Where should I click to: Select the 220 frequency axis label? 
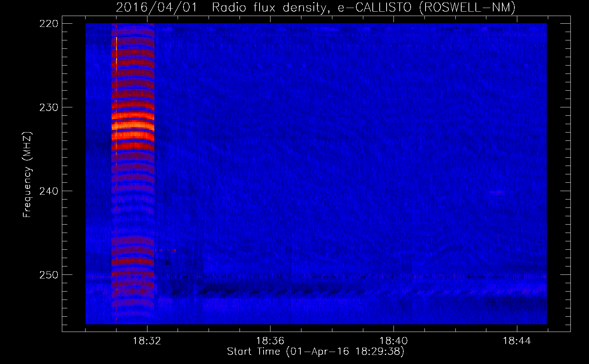tap(49, 24)
